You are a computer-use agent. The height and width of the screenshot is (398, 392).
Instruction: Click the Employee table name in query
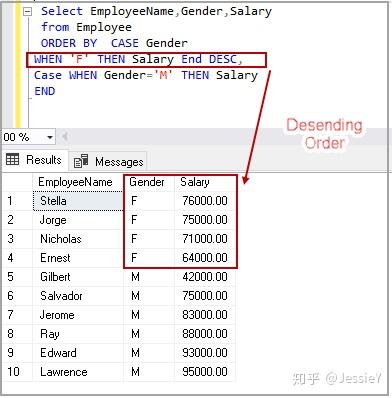click(104, 27)
